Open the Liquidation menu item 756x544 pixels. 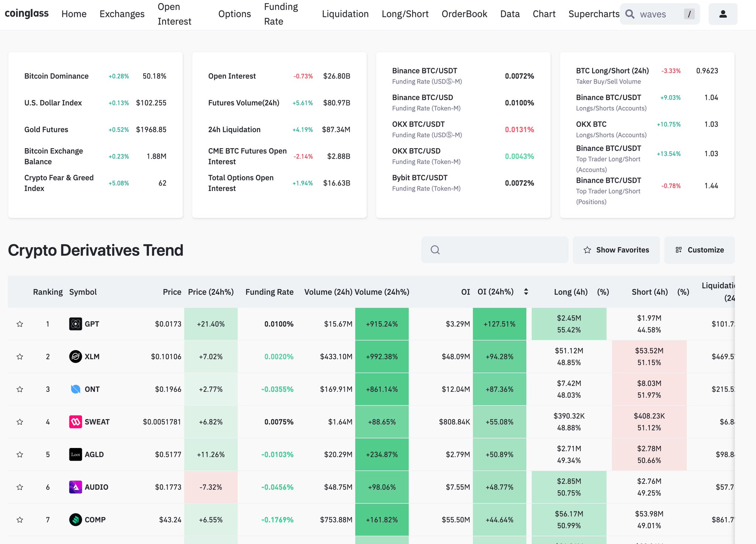click(345, 14)
